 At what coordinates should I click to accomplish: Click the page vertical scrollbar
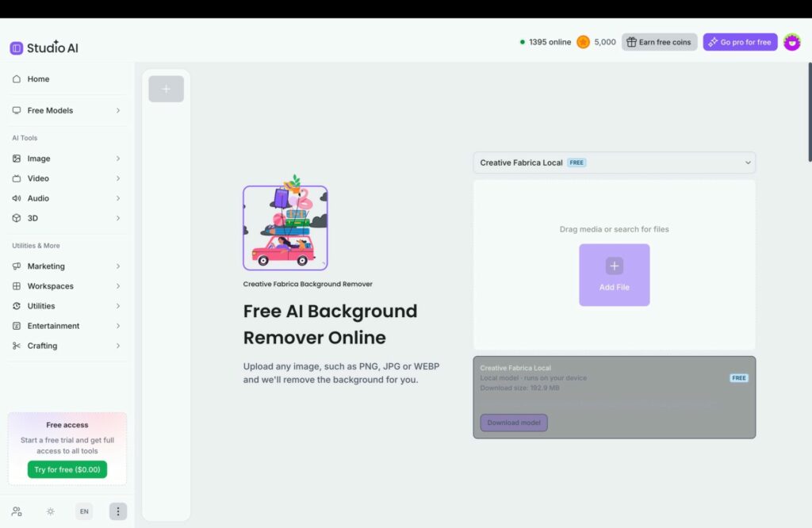point(810,112)
